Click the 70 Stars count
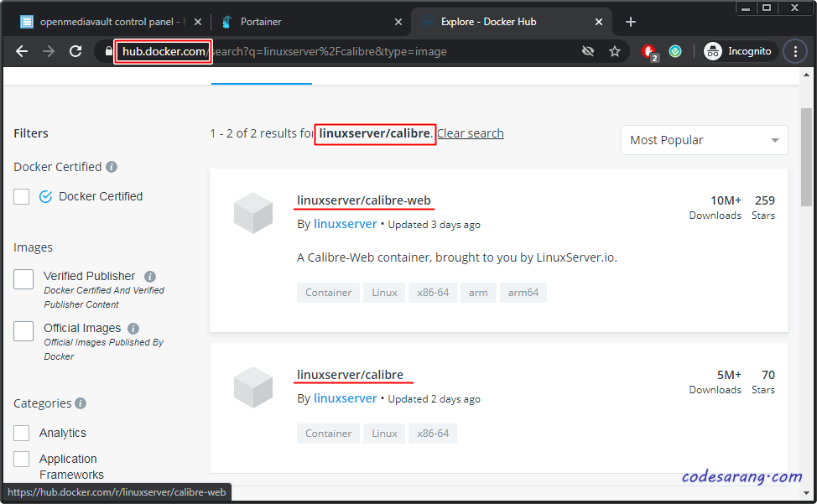817x504 pixels. [x=768, y=376]
